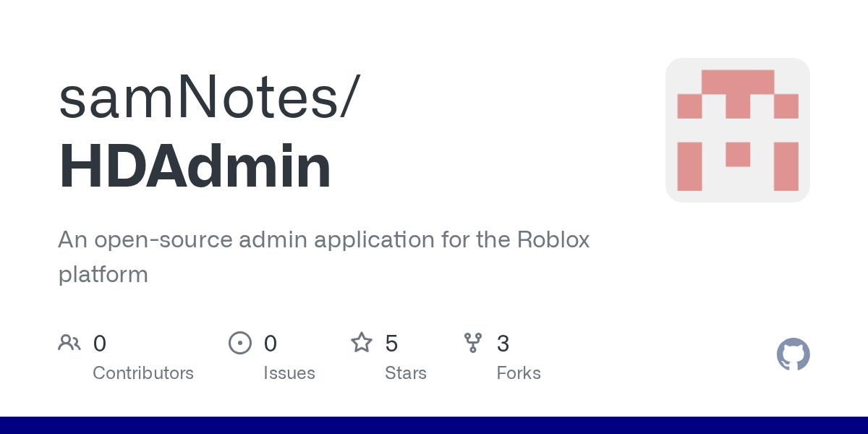Click the dark blue bottom color bar
The image size is (868, 434).
click(434, 425)
